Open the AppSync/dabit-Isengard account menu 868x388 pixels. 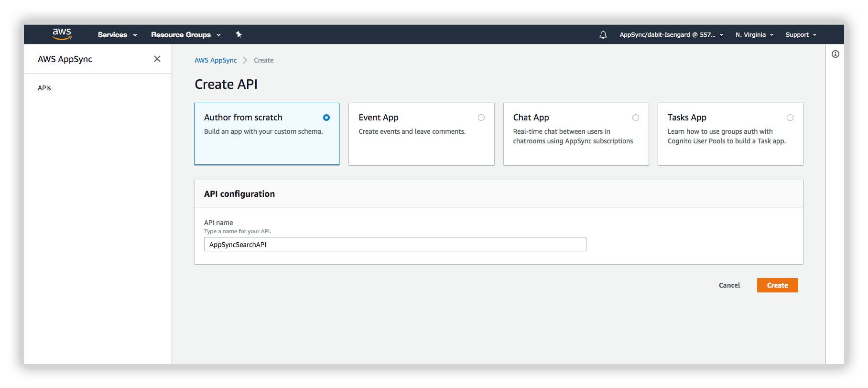click(x=672, y=34)
